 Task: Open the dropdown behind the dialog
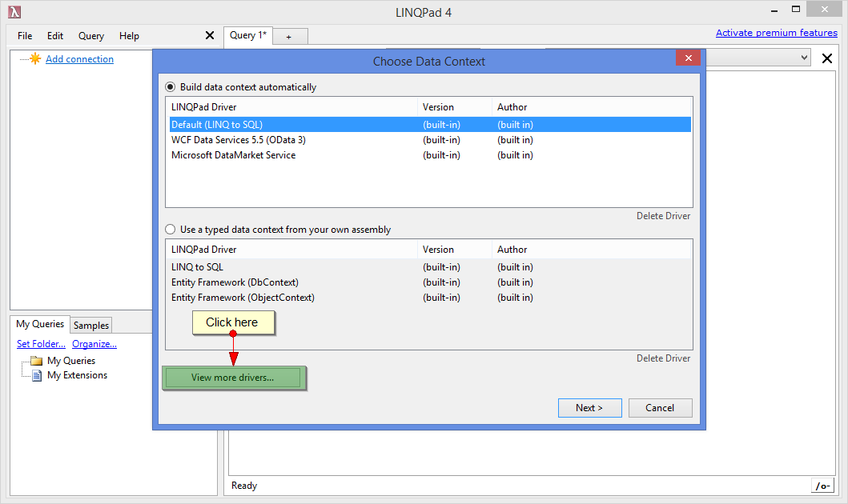[804, 58]
